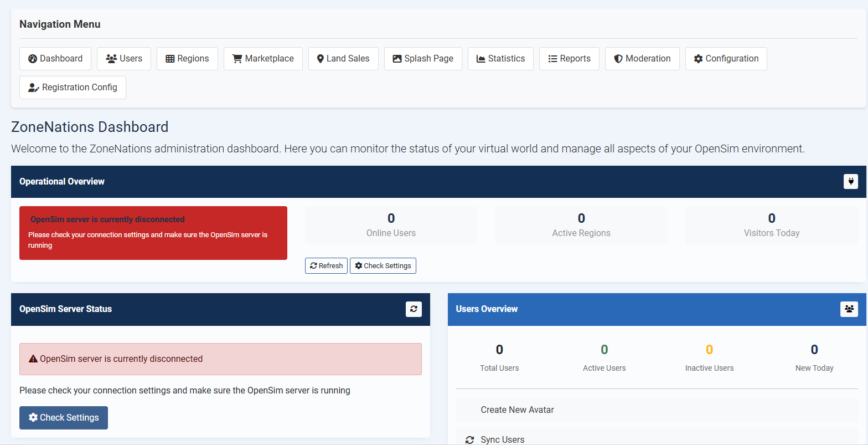Click the green Active Users count
This screenshot has width=868, height=445.
click(x=604, y=350)
